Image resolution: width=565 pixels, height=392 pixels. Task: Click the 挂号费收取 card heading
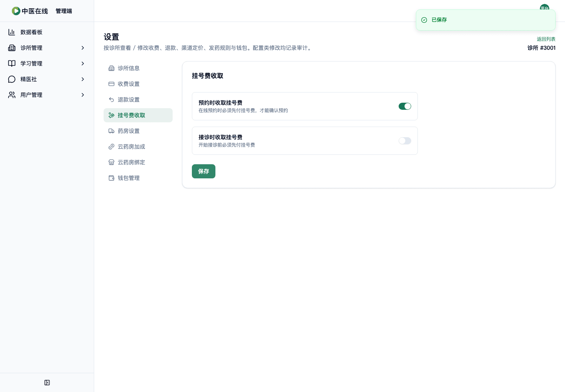[x=208, y=76]
